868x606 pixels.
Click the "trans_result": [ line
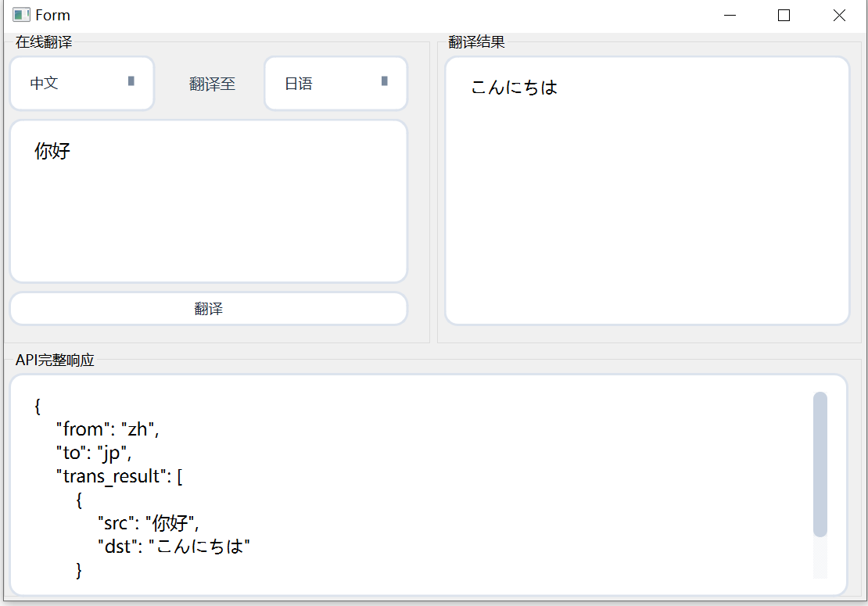tap(119, 476)
